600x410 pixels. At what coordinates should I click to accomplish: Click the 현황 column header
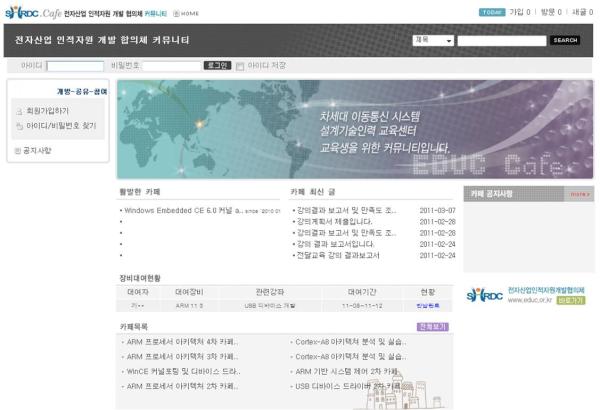(x=428, y=292)
